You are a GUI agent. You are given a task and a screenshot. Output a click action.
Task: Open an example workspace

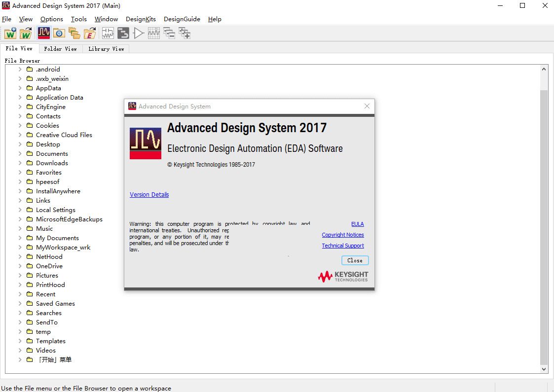(x=90, y=33)
